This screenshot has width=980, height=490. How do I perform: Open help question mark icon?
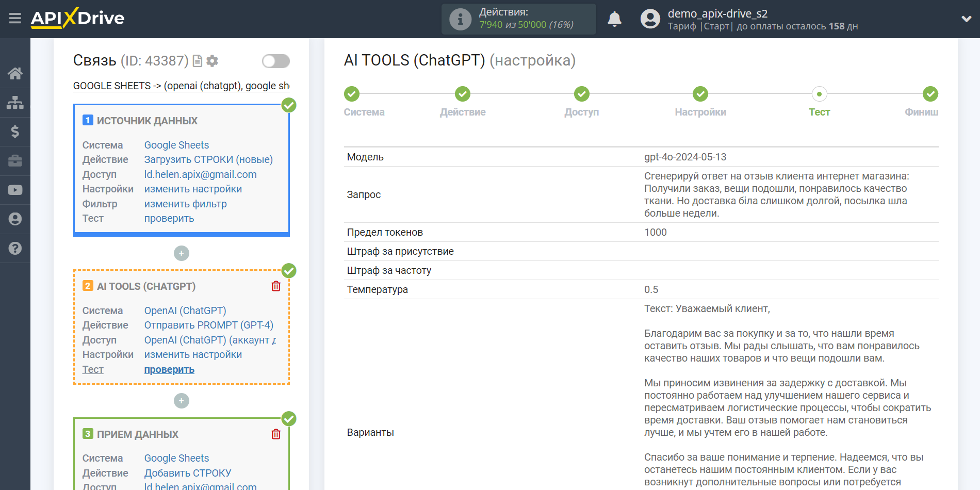click(x=15, y=248)
